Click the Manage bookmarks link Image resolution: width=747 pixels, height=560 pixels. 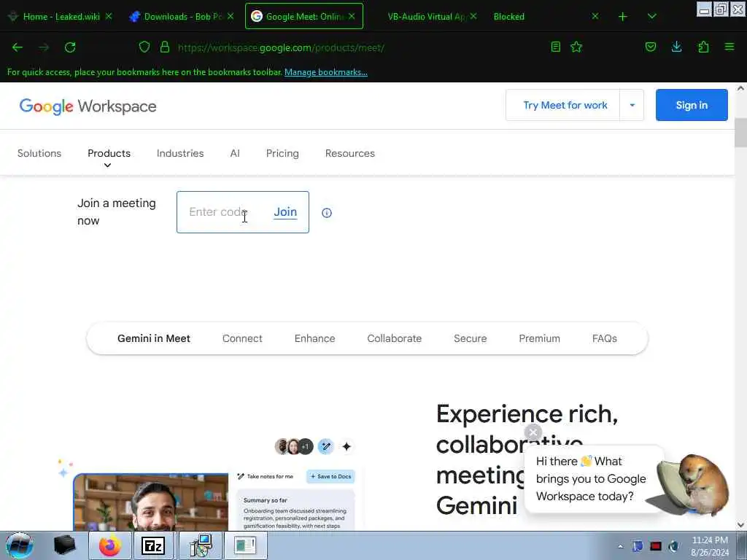[326, 72]
